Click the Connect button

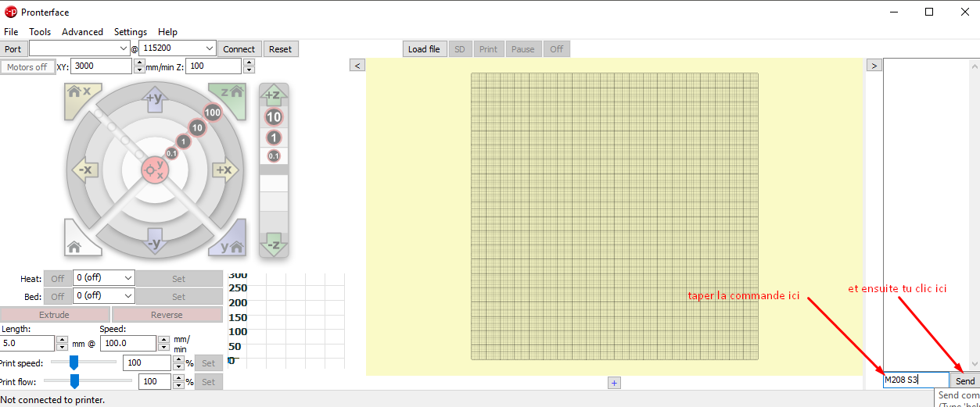tap(239, 48)
